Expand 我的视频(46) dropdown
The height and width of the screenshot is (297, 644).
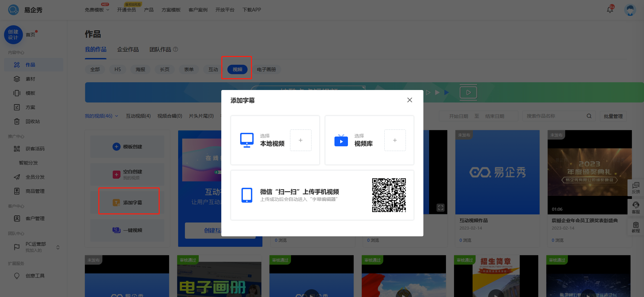click(x=101, y=116)
